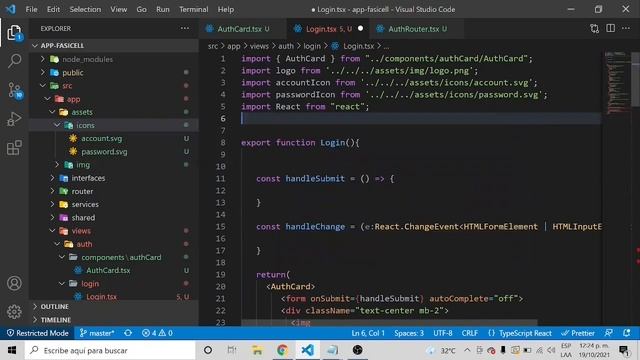Screen dimensions: 640x360
Task: Collapse the src folder
Action: (43, 85)
